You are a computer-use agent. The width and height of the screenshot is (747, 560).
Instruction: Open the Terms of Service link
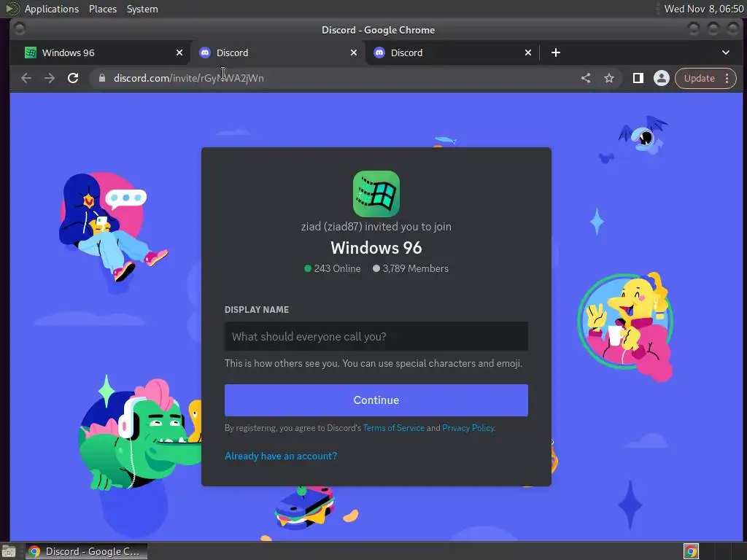pyautogui.click(x=393, y=427)
